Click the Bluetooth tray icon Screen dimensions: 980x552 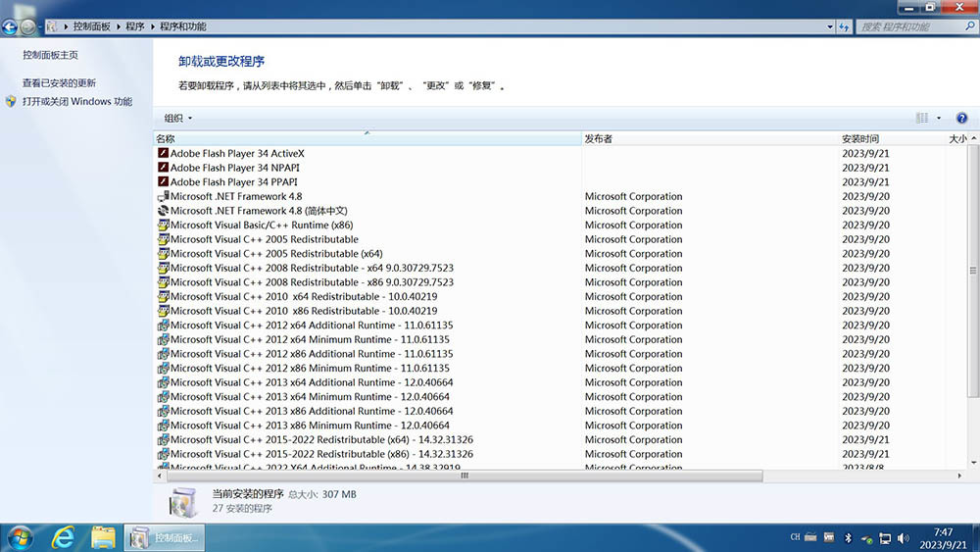849,537
